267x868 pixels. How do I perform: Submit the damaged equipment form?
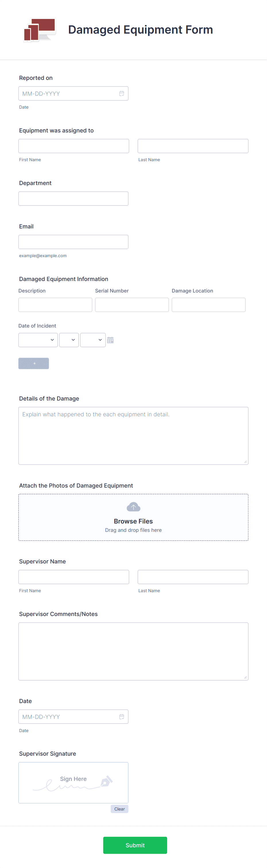click(135, 845)
